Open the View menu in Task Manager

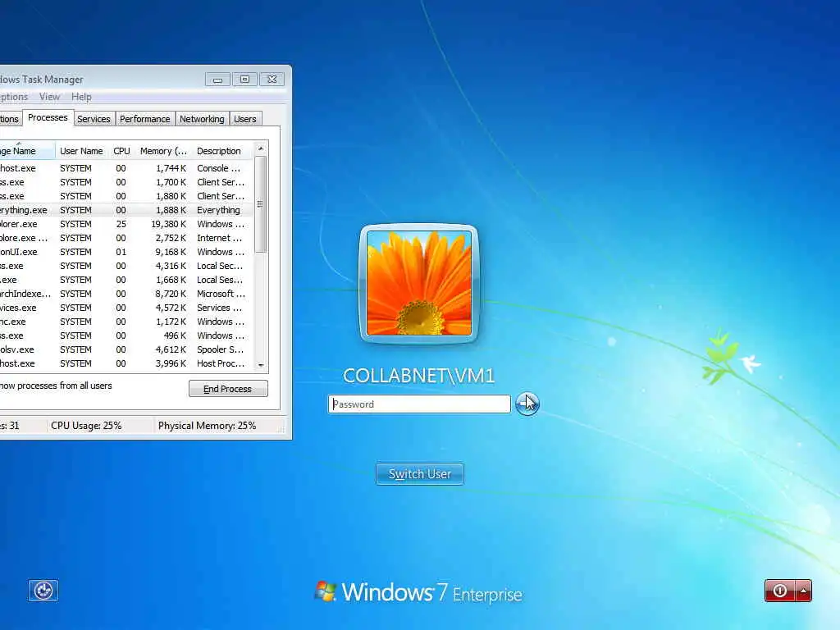[49, 97]
